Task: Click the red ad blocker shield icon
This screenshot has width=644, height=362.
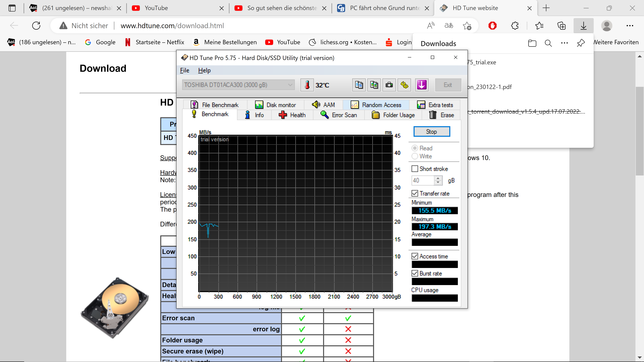Action: (493, 25)
